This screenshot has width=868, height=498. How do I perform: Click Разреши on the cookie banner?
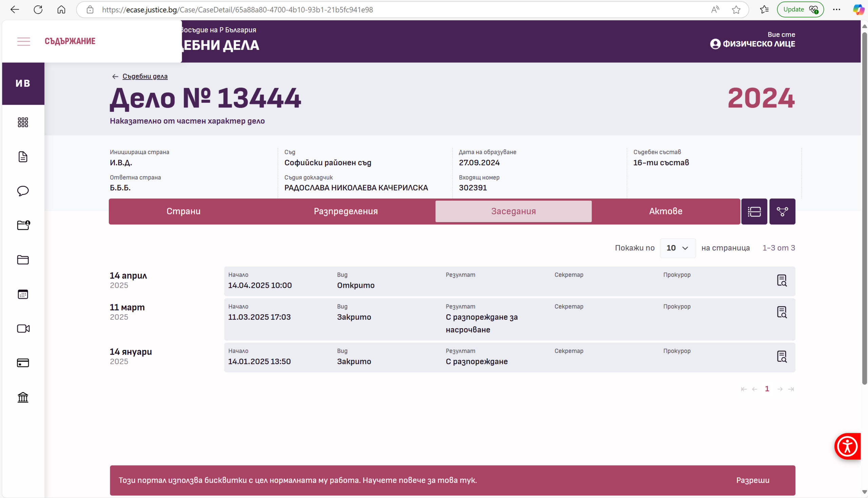pyautogui.click(x=752, y=480)
